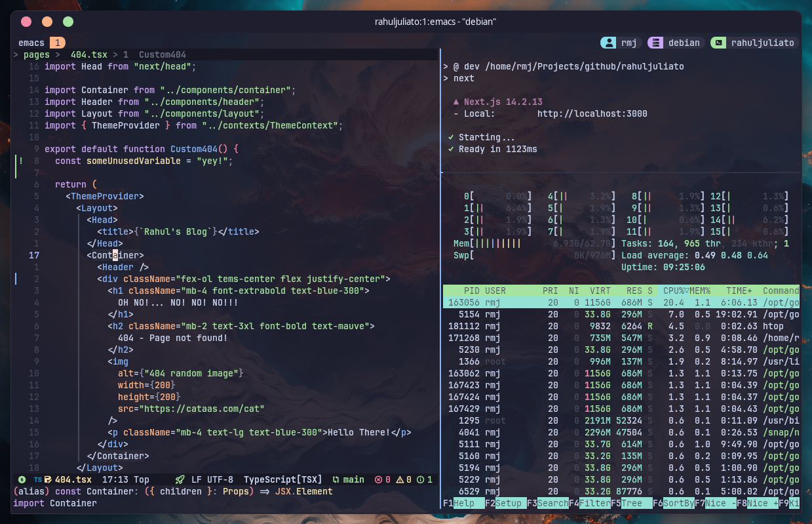812x524 pixels.
Task: Click the git branch icon beside main
Action: point(336,479)
